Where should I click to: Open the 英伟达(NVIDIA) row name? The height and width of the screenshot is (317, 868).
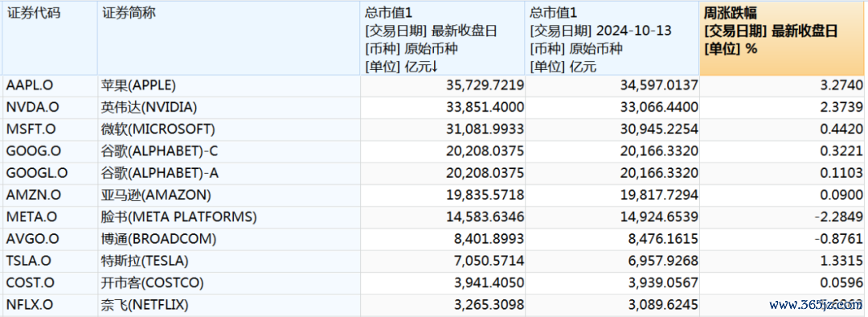tap(149, 108)
